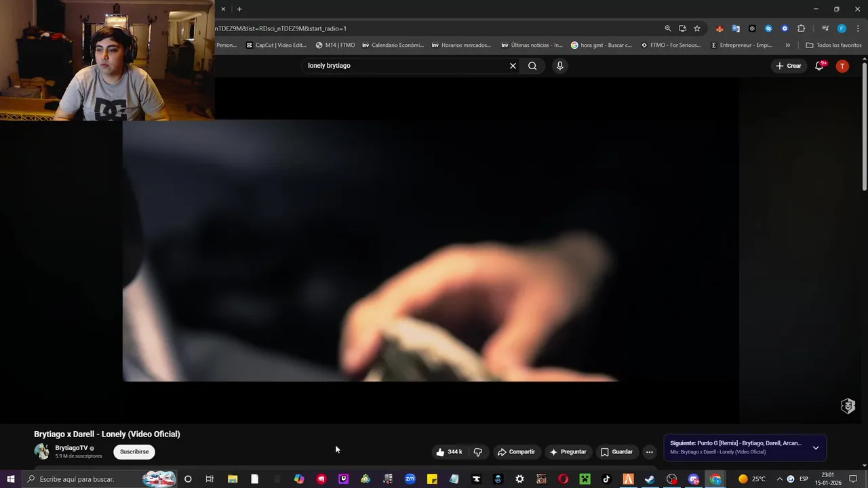The height and width of the screenshot is (488, 868).
Task: Open Task View on the taskbar
Action: click(x=210, y=479)
